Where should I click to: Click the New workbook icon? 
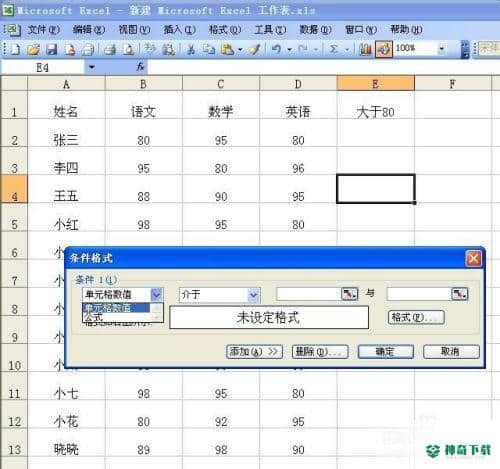pyautogui.click(x=15, y=49)
